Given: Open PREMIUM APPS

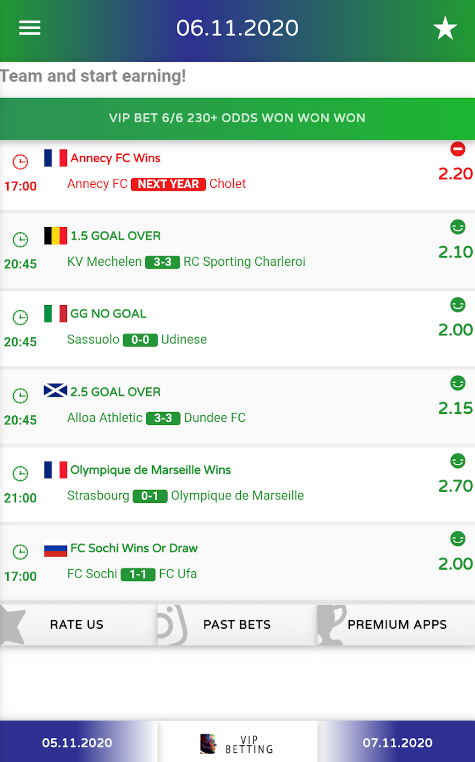Looking at the screenshot, I should coord(396,624).
